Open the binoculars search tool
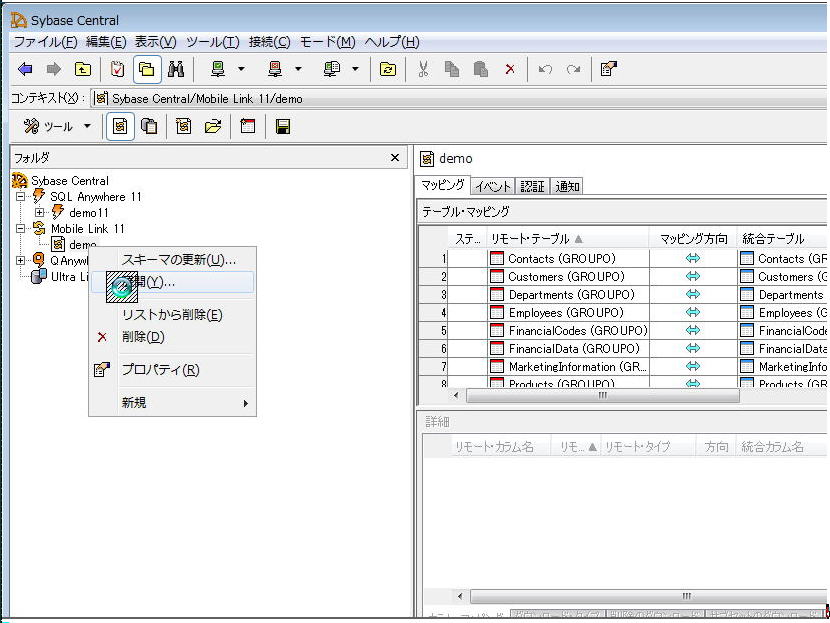Screen dimensions: 830x623 [x=176, y=69]
